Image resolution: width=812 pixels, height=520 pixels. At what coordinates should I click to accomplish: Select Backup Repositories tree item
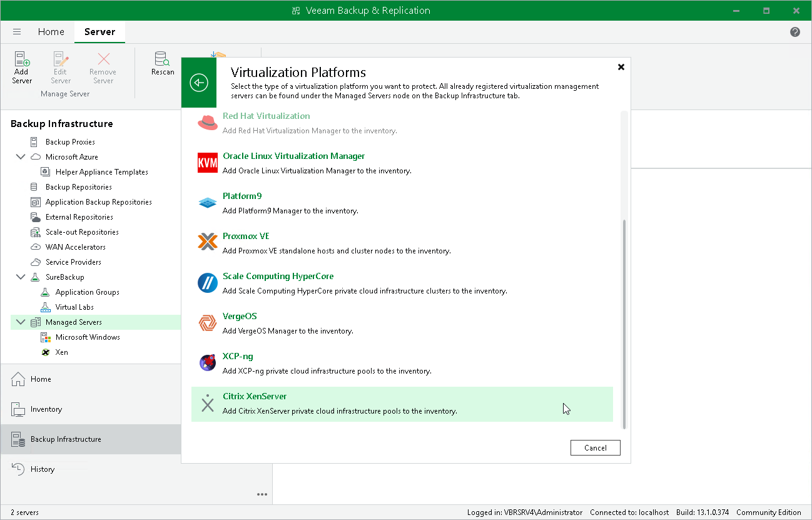tap(79, 187)
